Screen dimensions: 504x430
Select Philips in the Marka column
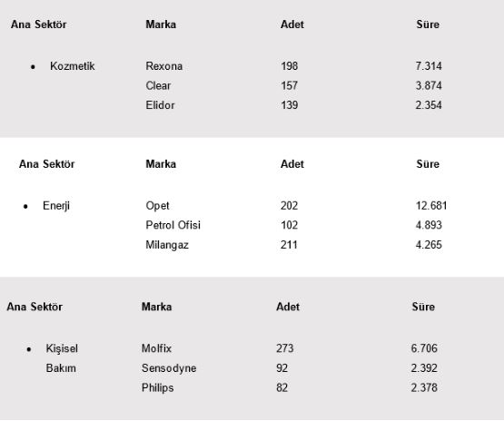157,388
